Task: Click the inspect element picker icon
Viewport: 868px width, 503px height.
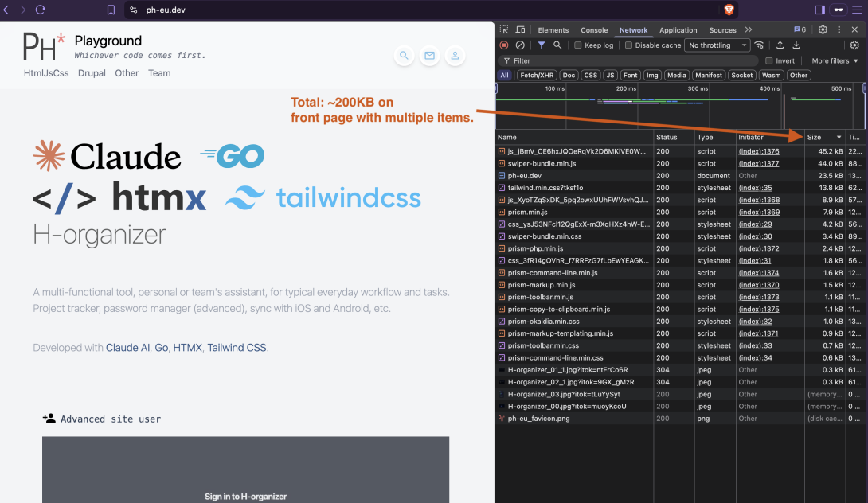Action: [504, 30]
